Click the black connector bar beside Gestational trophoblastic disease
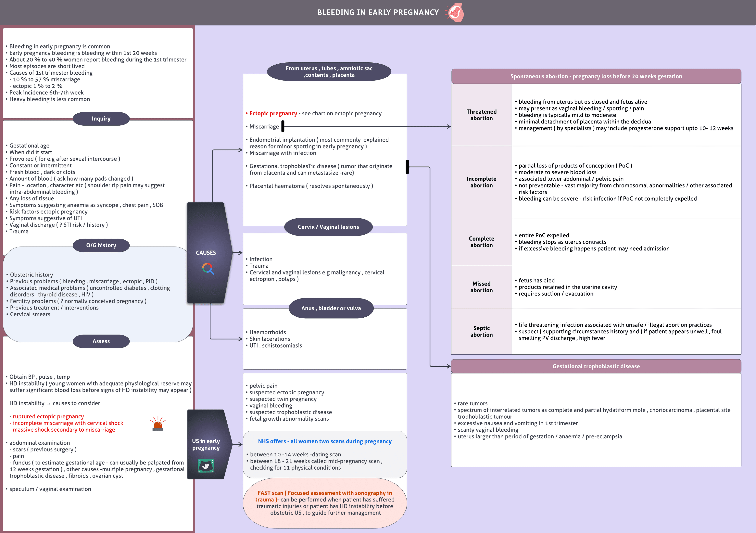 (x=407, y=167)
